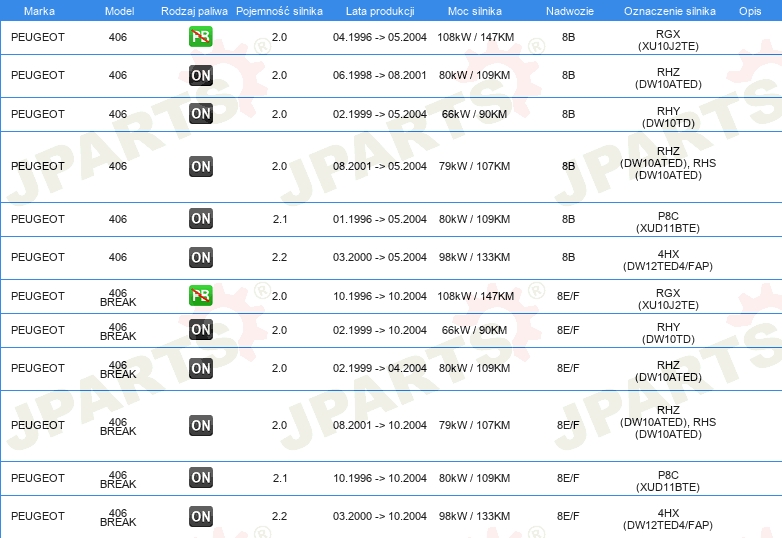Click the ON icon in the 406 BREAK 79kW row
The image size is (782, 538).
(200, 425)
